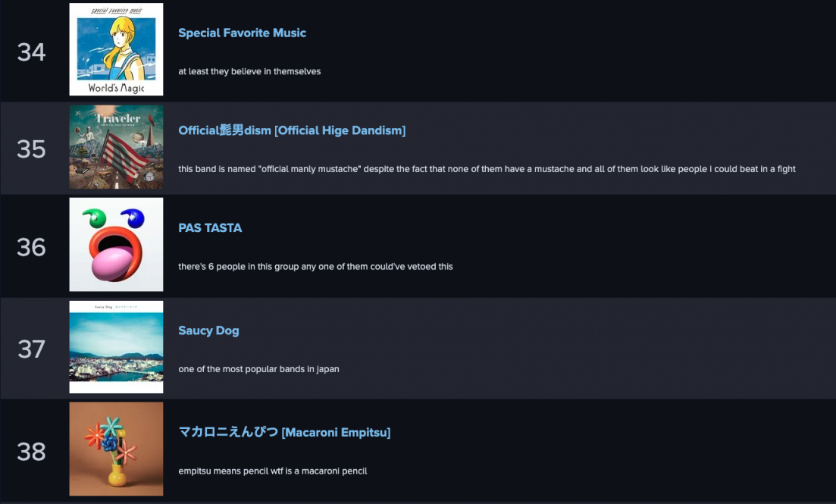This screenshot has height=504, width=836.
Task: Click the World's Magic album cover
Action: tap(116, 49)
